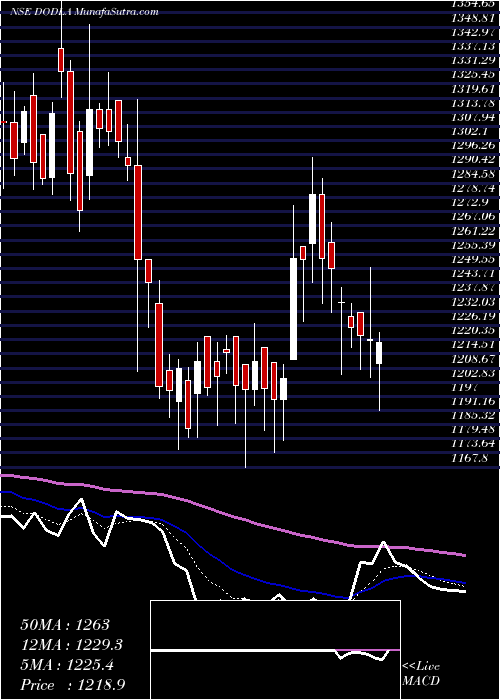Click the '5MA : 1225.4' readout
The height and width of the screenshot is (700, 500).
[x=67, y=665]
